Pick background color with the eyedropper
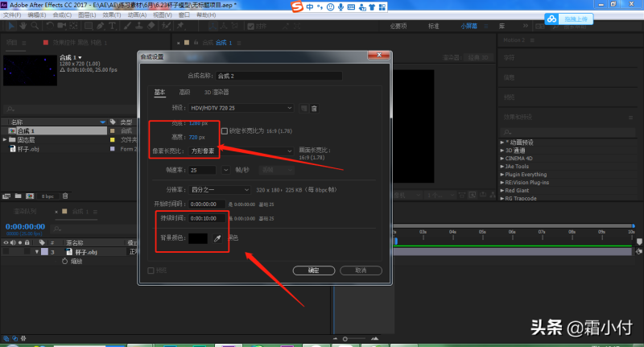 click(x=217, y=238)
